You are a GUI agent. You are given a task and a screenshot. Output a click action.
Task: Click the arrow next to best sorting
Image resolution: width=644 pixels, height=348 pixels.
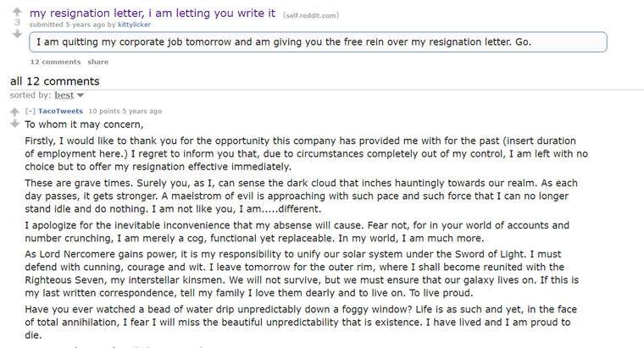(x=80, y=96)
